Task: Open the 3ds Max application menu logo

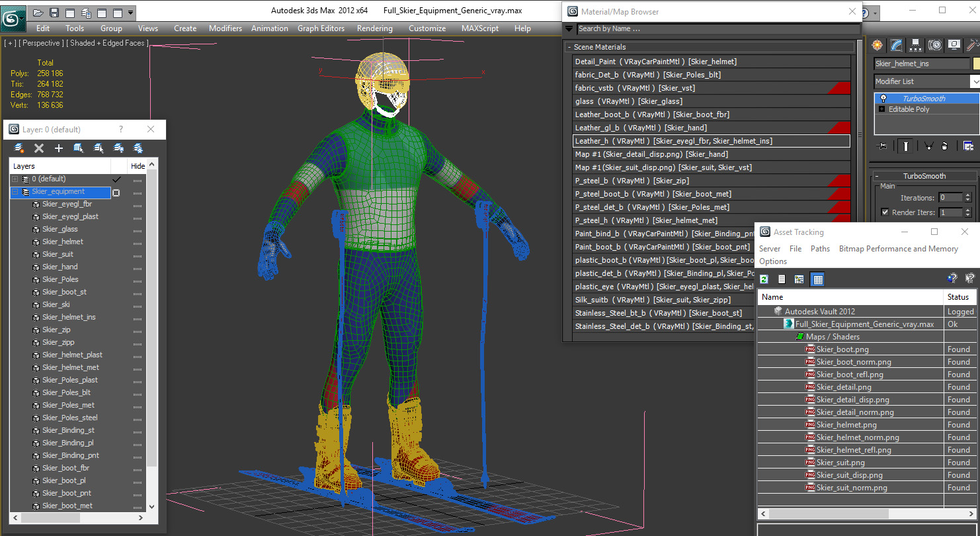Action: tap(13, 19)
